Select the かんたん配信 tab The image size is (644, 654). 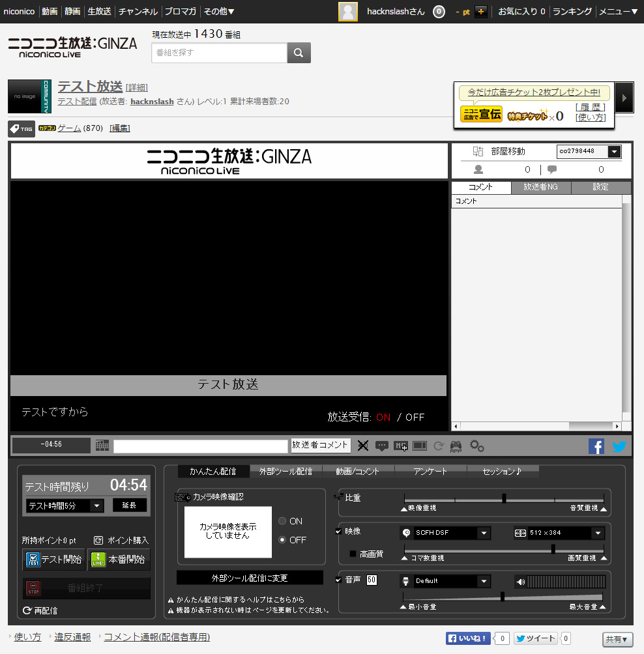coord(213,472)
